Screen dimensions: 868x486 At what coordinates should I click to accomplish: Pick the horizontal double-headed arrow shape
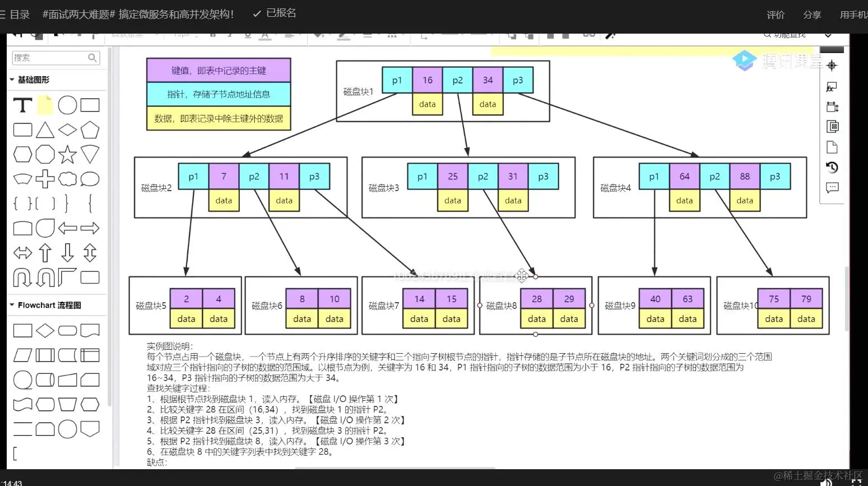pyautogui.click(x=22, y=253)
